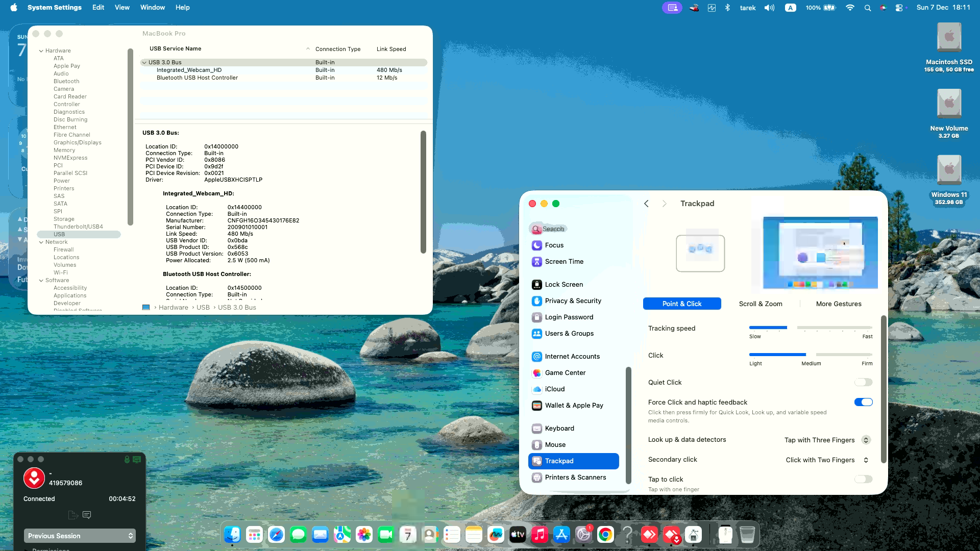
Task: Turn on Tap to click
Action: [863, 479]
